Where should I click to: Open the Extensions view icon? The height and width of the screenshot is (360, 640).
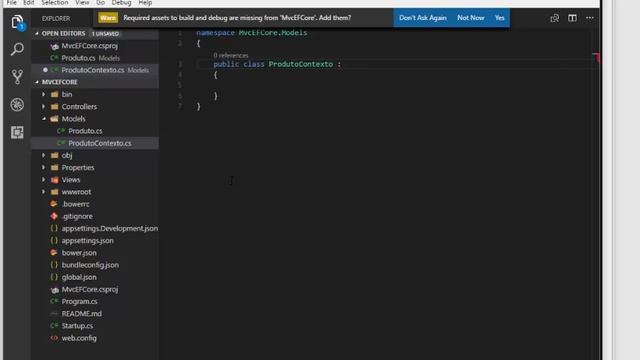pos(17,132)
